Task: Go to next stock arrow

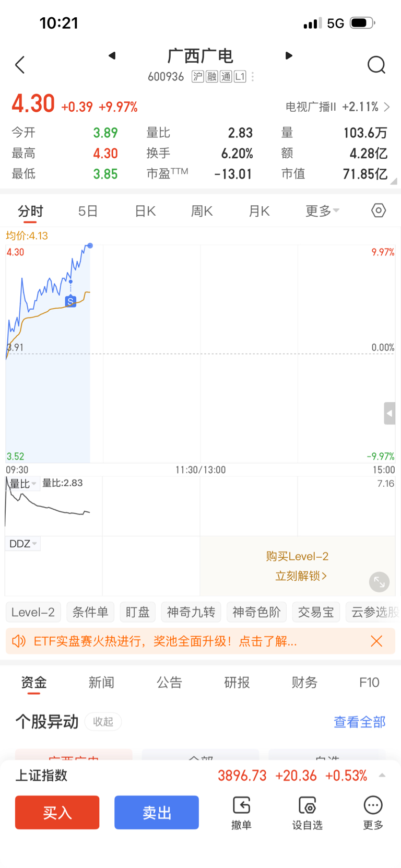Action: click(289, 55)
